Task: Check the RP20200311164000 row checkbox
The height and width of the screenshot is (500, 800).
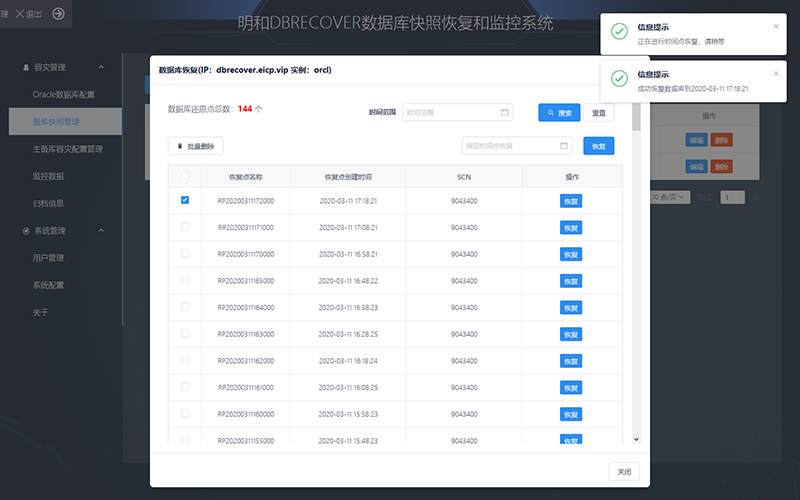Action: click(x=185, y=307)
